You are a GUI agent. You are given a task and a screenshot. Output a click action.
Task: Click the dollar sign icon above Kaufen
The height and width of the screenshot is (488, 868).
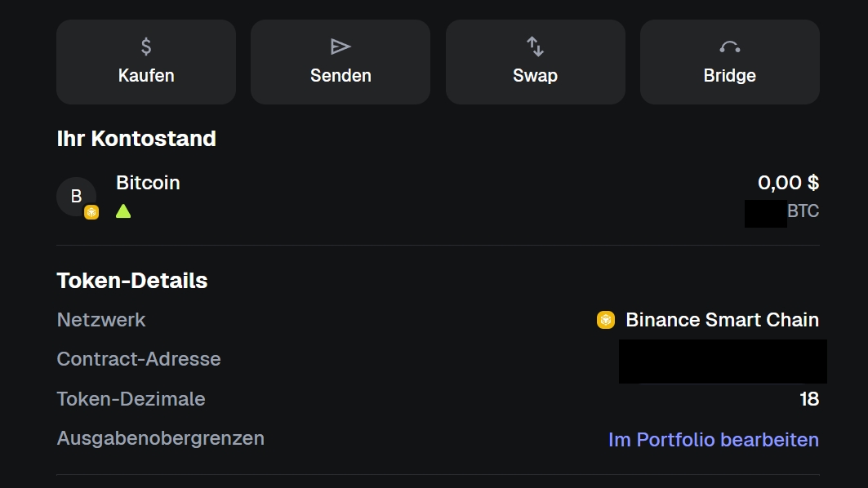pyautogui.click(x=146, y=47)
